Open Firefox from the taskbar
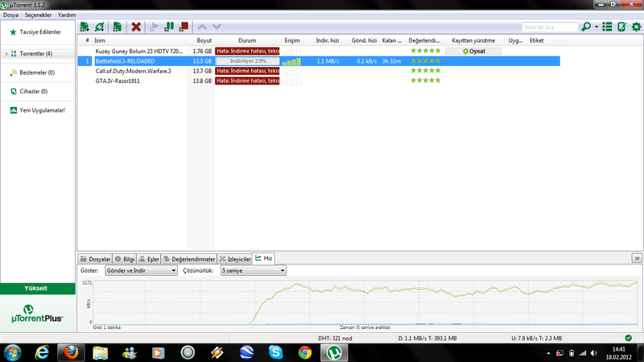Viewport: 644px width, 362px height. pyautogui.click(x=71, y=352)
